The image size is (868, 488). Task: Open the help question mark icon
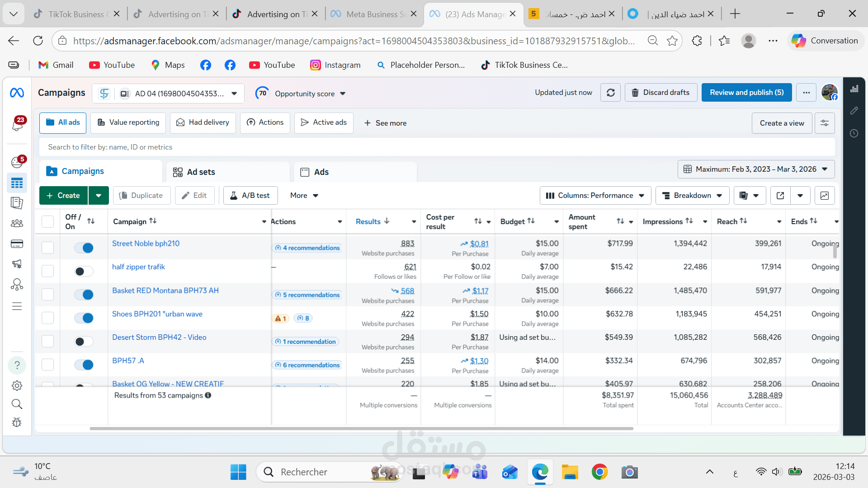click(17, 365)
